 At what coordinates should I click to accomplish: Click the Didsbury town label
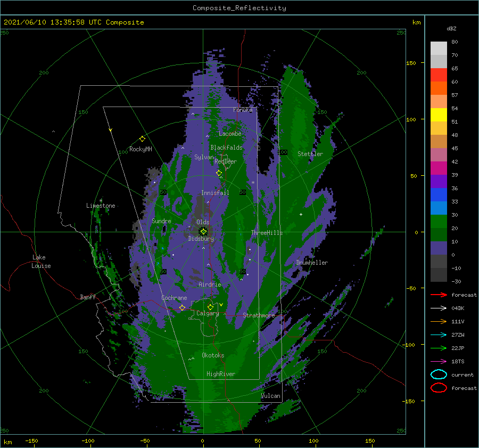pyautogui.click(x=201, y=239)
